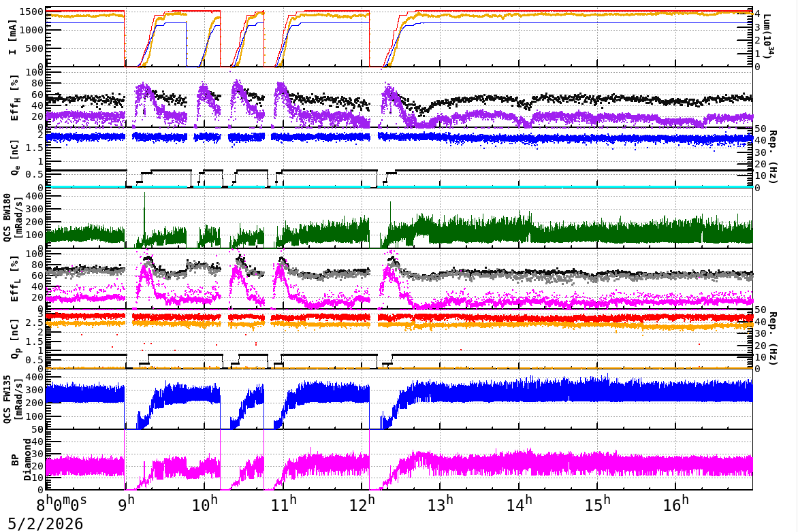Click the 15h time axis label
The height and width of the screenshot is (532, 798).
pyautogui.click(x=598, y=503)
